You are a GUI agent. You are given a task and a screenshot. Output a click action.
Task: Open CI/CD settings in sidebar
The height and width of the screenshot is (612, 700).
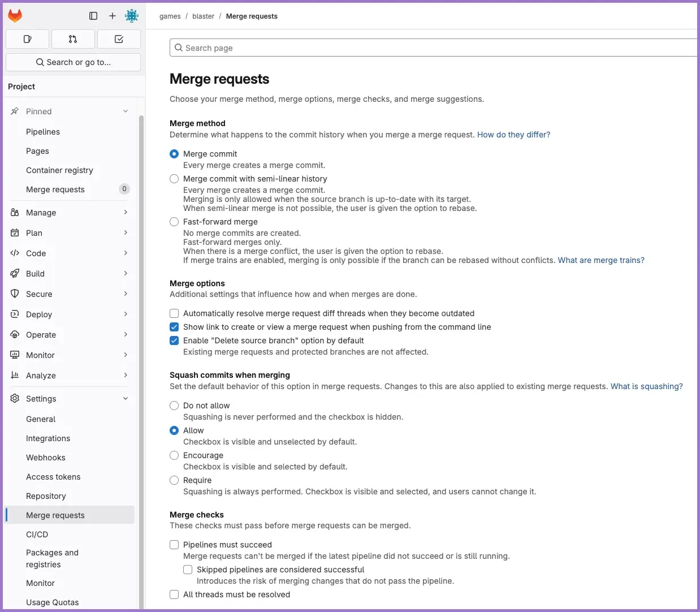[37, 535]
